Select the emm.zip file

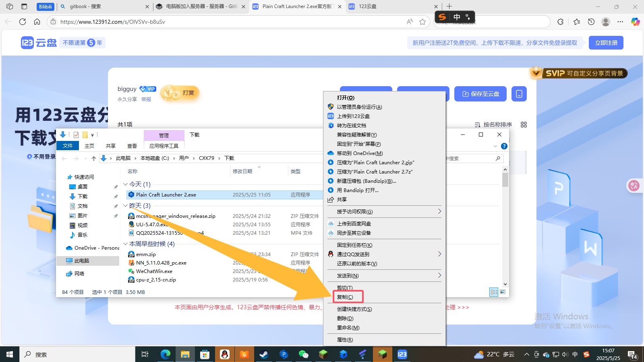[x=146, y=254]
